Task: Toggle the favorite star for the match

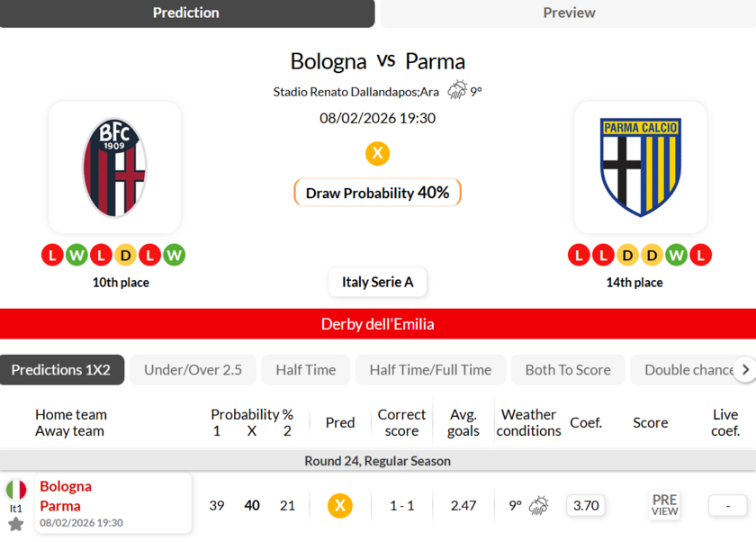Action: (16, 524)
